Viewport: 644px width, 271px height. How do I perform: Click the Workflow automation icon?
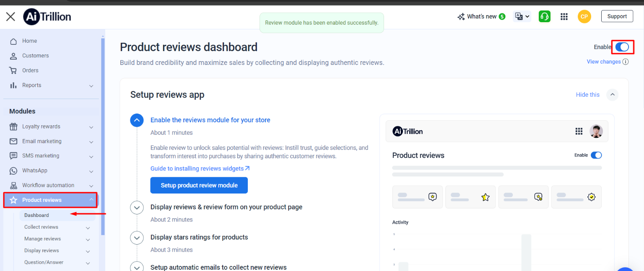(x=13, y=186)
